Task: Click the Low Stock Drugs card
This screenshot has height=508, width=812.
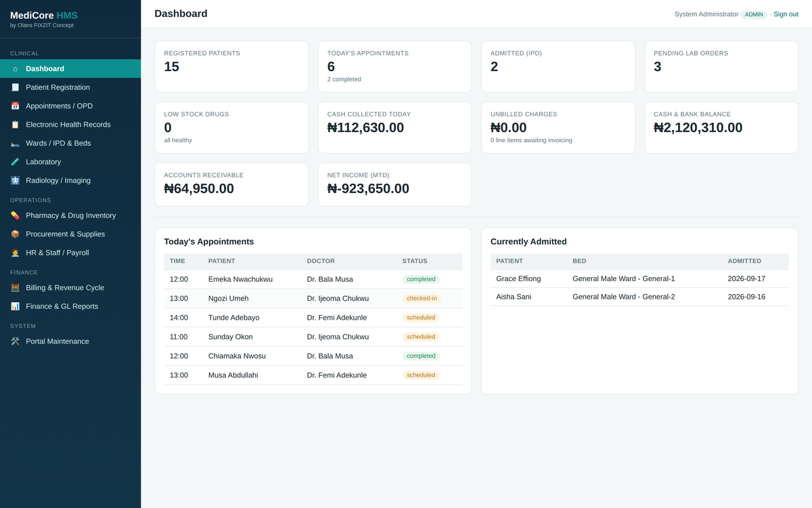Action: [x=231, y=127]
